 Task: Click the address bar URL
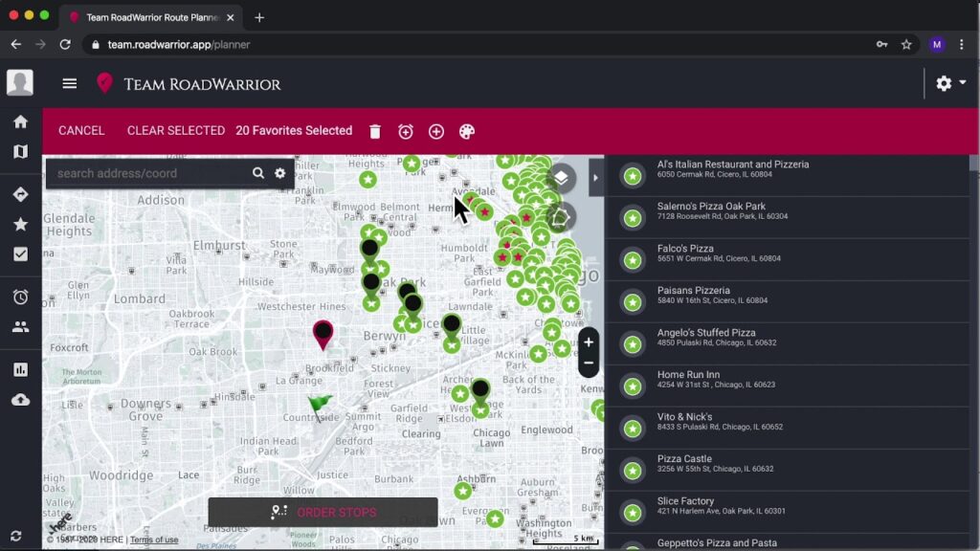tap(179, 44)
